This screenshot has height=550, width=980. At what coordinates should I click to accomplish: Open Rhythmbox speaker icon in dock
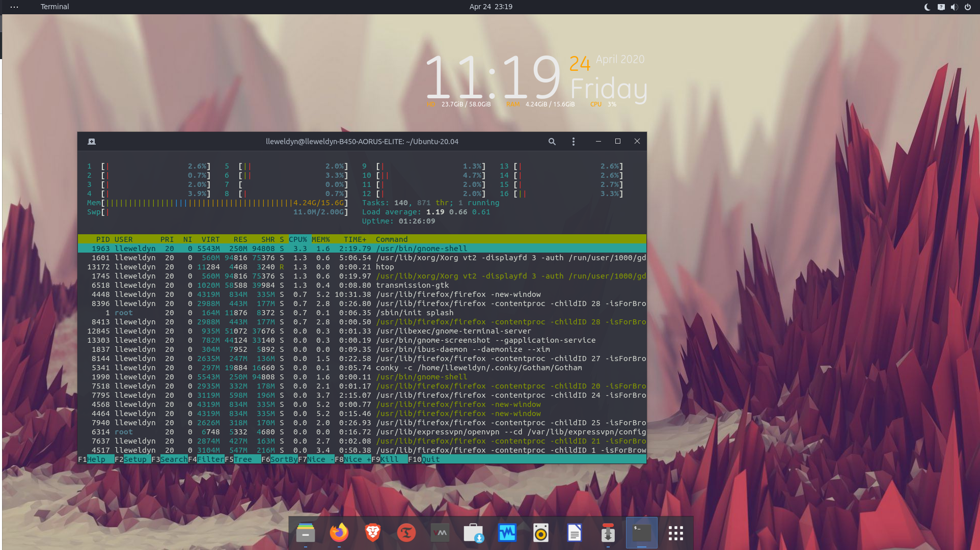[x=540, y=533]
